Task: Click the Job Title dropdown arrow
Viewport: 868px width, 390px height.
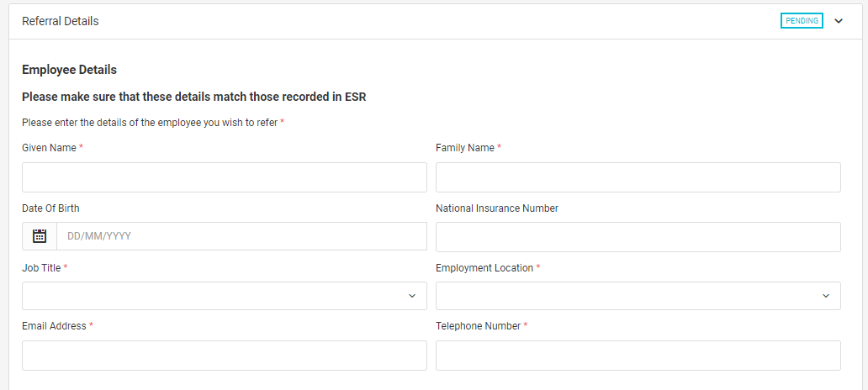Action: click(412, 296)
